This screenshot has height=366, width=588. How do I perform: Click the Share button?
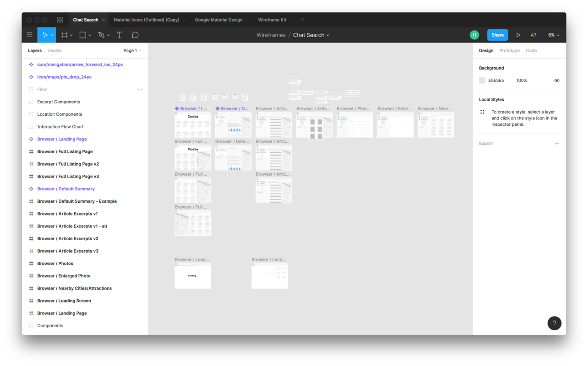[497, 35]
